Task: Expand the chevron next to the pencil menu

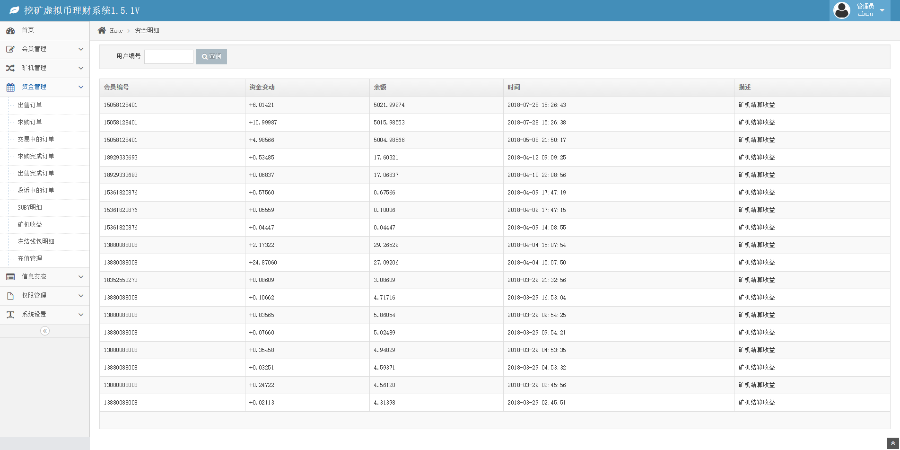Action: pos(81,49)
